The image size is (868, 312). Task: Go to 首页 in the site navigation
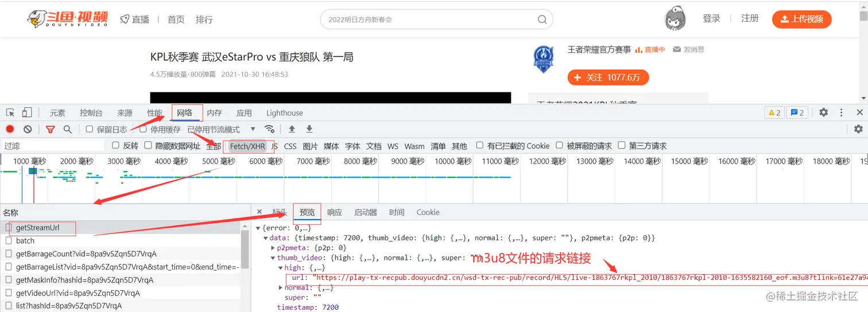(x=176, y=19)
